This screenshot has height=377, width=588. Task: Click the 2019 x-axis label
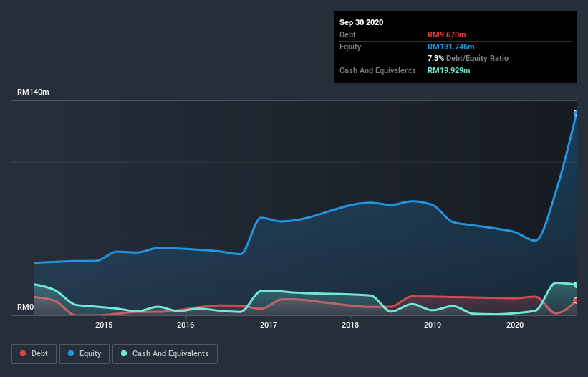(x=433, y=325)
